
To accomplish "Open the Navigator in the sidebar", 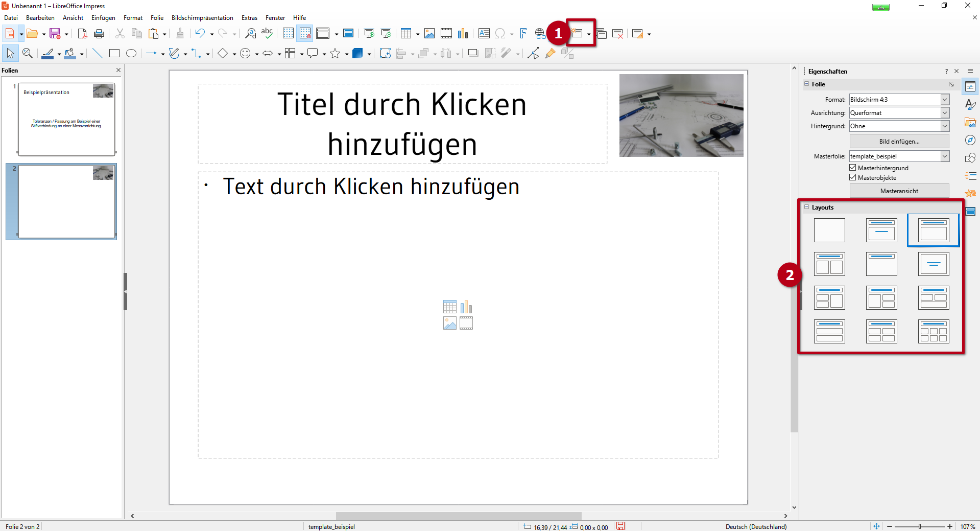I will [970, 140].
